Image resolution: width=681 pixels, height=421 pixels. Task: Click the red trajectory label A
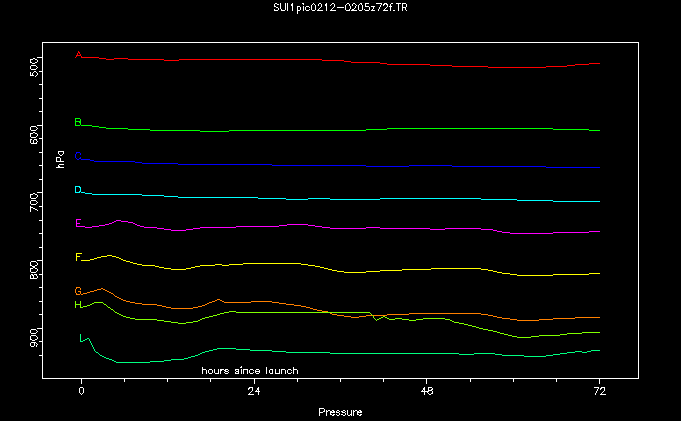(79, 55)
